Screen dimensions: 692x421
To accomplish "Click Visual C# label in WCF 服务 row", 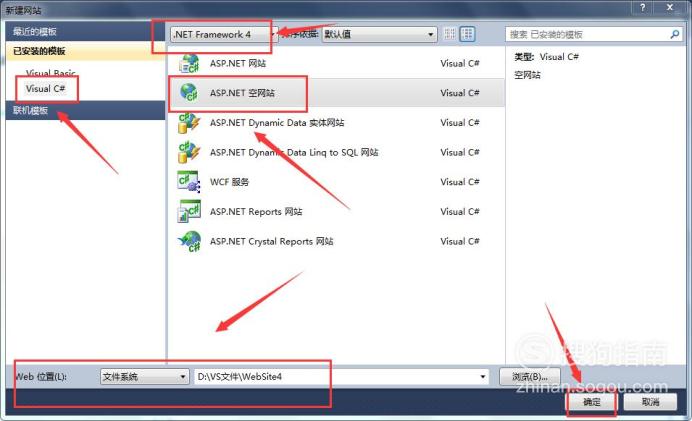I will [x=460, y=182].
